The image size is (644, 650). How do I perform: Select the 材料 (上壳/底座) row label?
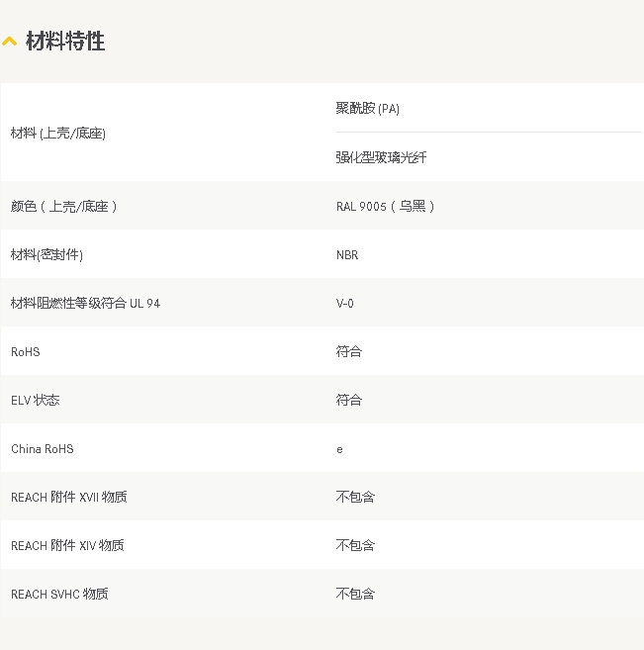pos(58,134)
